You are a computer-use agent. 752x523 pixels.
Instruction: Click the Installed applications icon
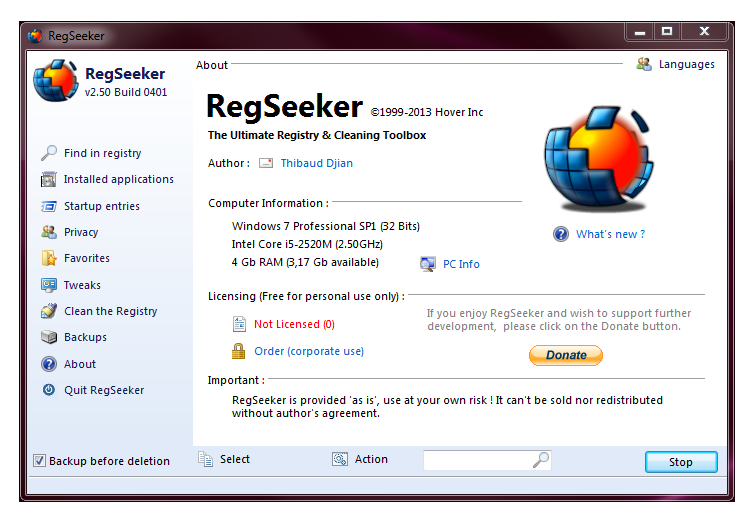[48, 179]
